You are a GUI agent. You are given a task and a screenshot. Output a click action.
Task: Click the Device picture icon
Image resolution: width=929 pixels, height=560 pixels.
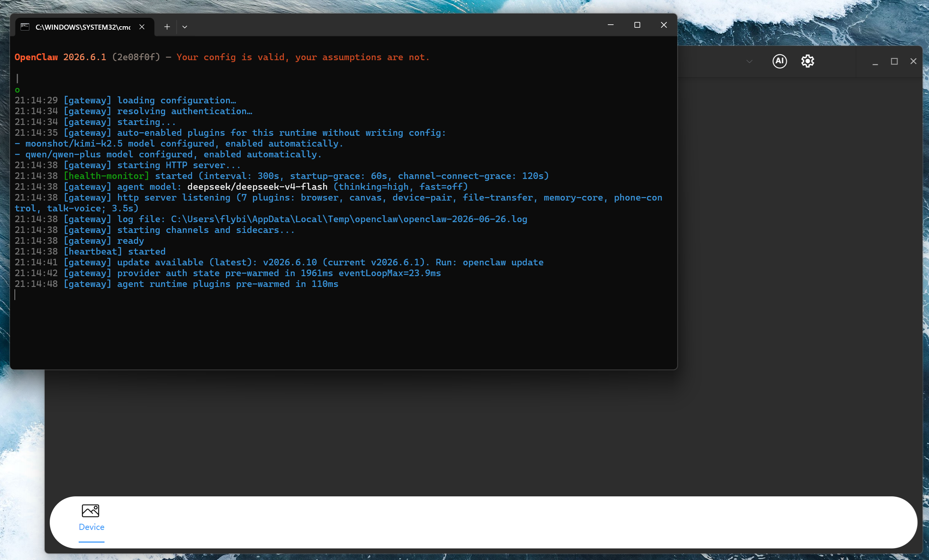[91, 511]
